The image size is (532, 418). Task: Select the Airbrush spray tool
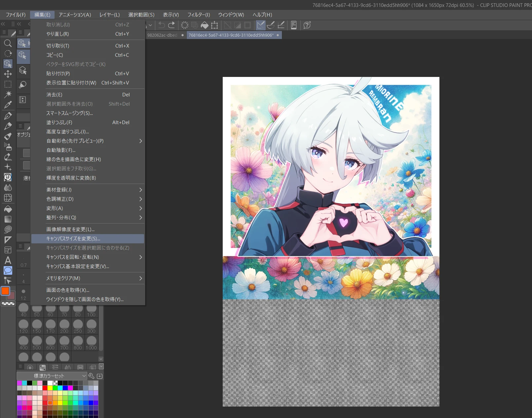pyautogui.click(x=8, y=146)
